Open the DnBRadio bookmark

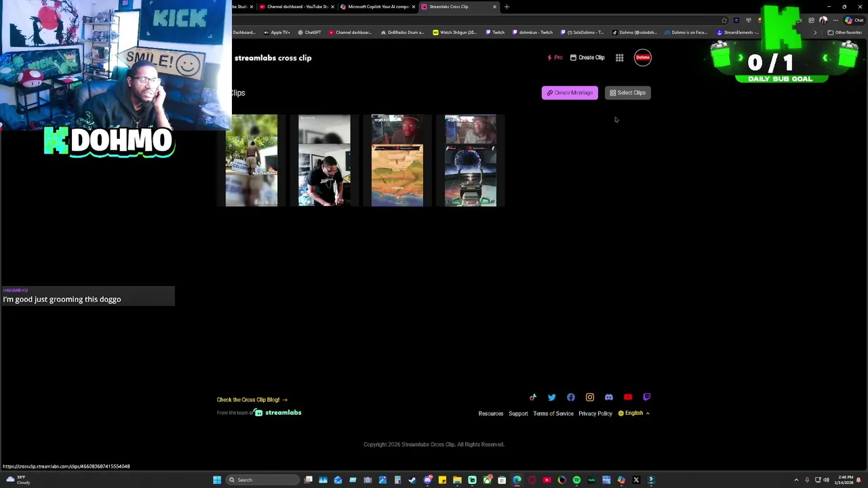403,33
